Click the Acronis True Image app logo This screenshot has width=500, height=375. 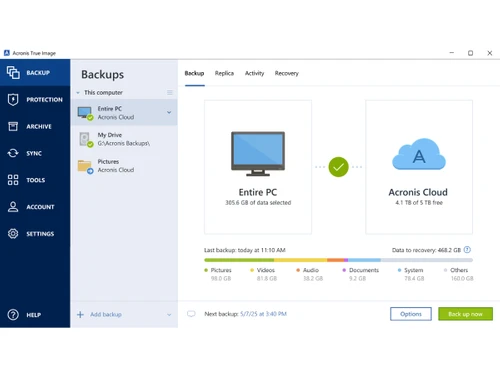pyautogui.click(x=7, y=53)
